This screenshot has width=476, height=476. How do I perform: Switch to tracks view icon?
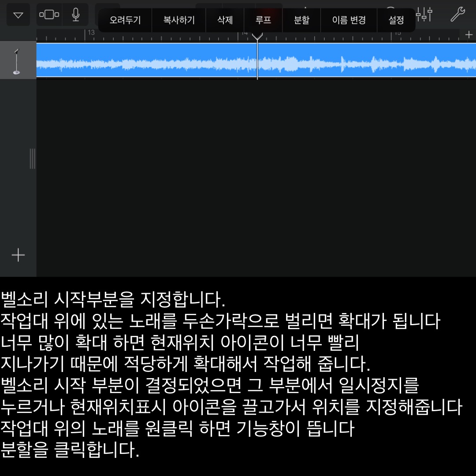(49, 15)
